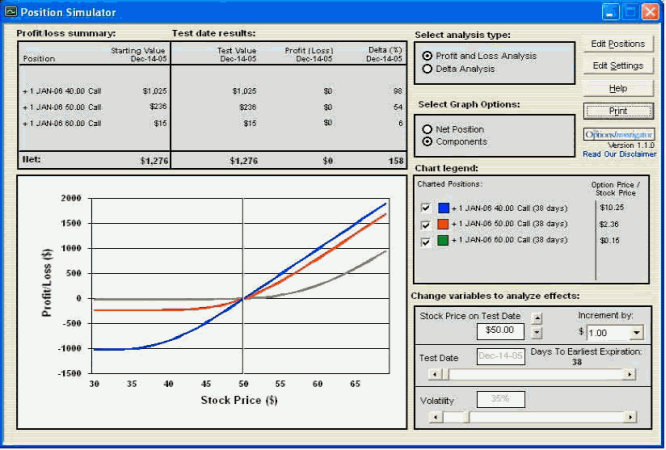This screenshot has width=666, height=450.
Task: Click the orange 50.00 Call color swatch
Action: [x=443, y=224]
